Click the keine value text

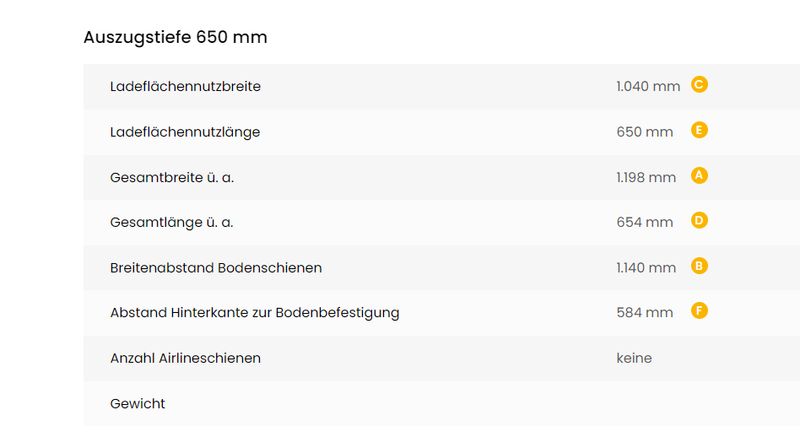[634, 358]
